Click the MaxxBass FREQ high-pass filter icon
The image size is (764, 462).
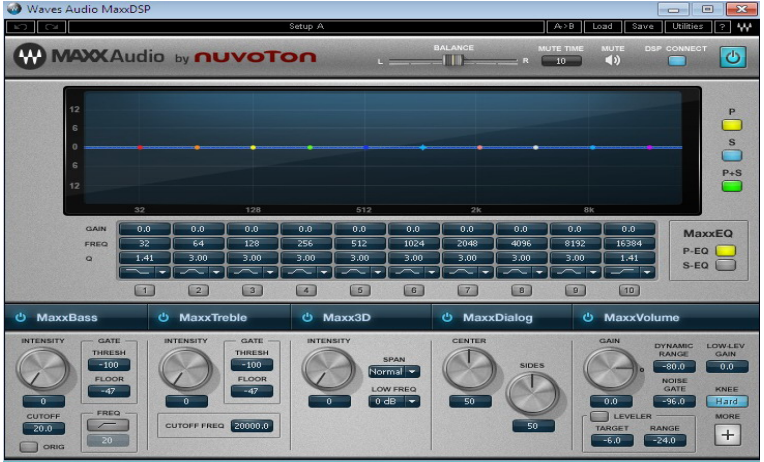pyautogui.click(x=108, y=425)
